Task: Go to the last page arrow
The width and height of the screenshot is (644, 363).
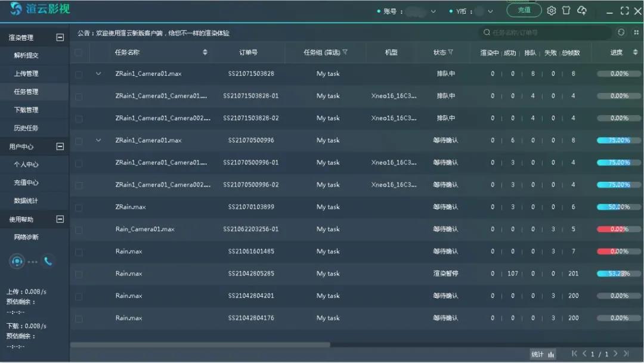Action: click(x=627, y=354)
